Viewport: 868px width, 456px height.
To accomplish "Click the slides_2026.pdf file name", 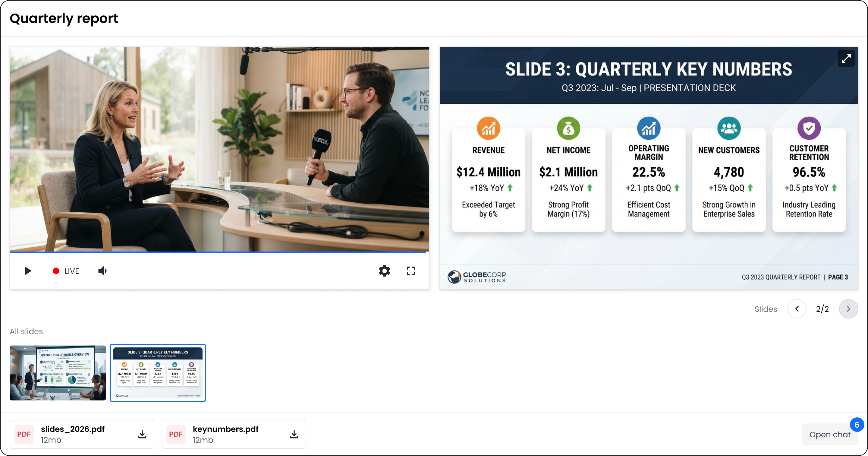I will tap(73, 429).
